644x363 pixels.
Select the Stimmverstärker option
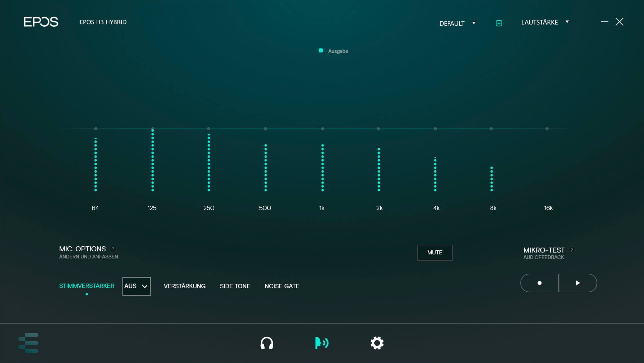(x=87, y=286)
